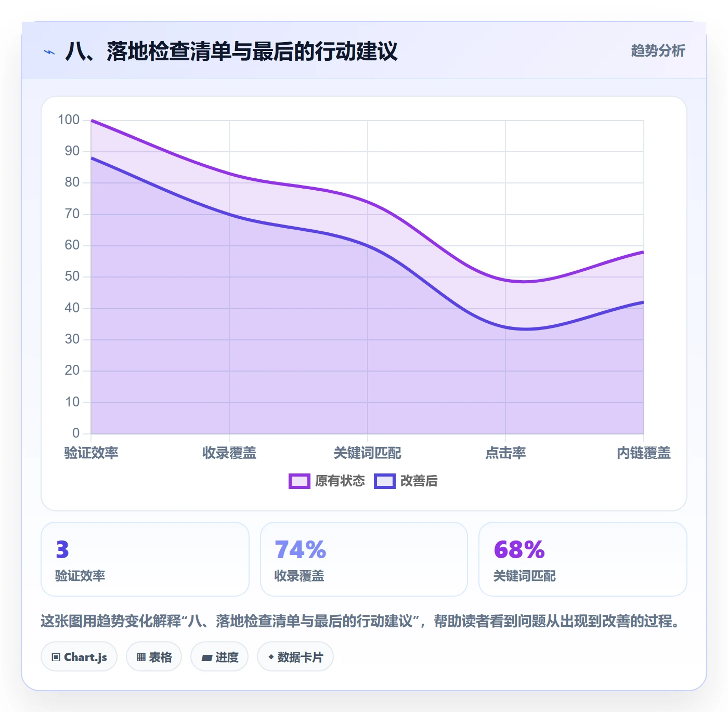The width and height of the screenshot is (728, 712).
Task: Select the 数据卡片 tag
Action: 295,657
